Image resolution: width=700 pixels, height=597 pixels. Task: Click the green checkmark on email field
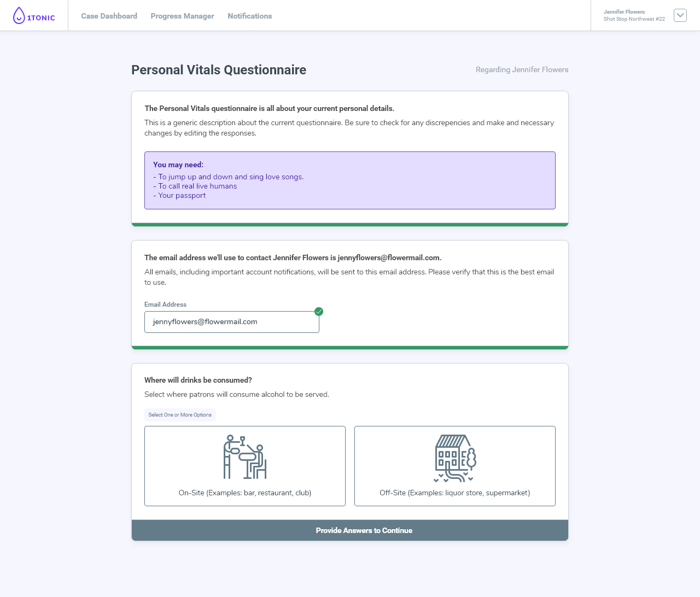[319, 312]
